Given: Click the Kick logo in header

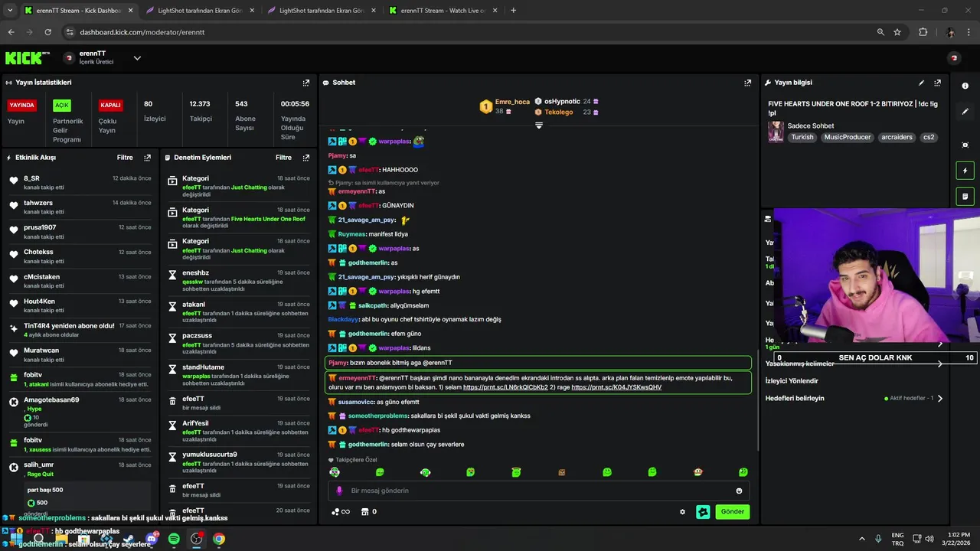Looking at the screenshot, I should click(x=24, y=58).
